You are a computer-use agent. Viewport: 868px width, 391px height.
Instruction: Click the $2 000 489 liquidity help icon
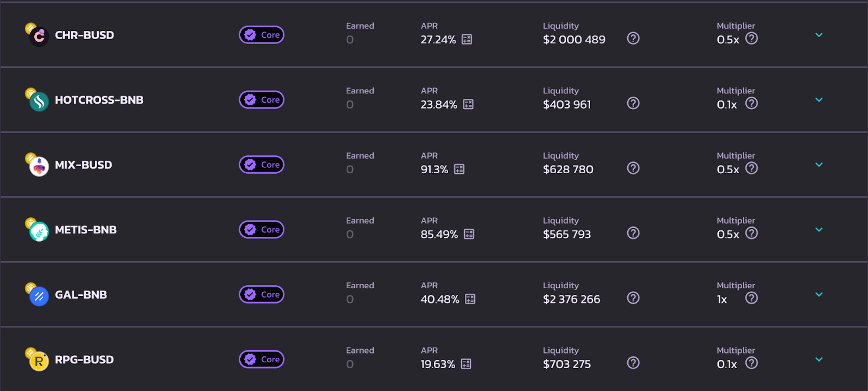633,39
